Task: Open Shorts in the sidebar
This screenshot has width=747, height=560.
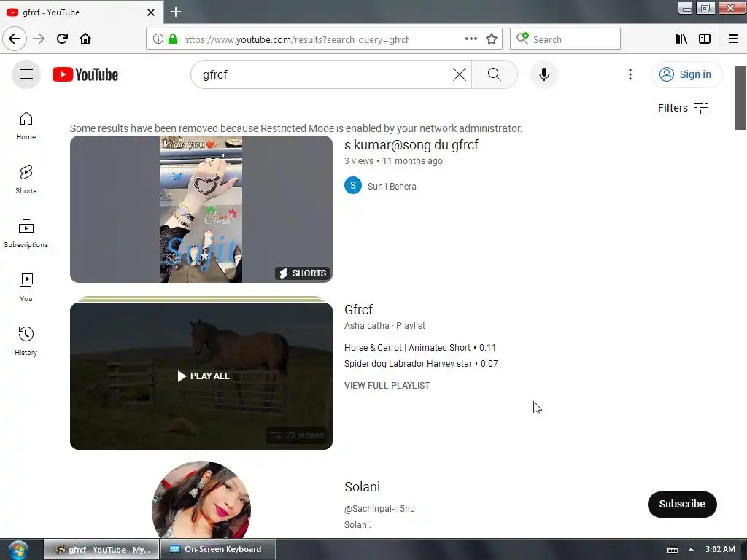Action: click(x=26, y=180)
